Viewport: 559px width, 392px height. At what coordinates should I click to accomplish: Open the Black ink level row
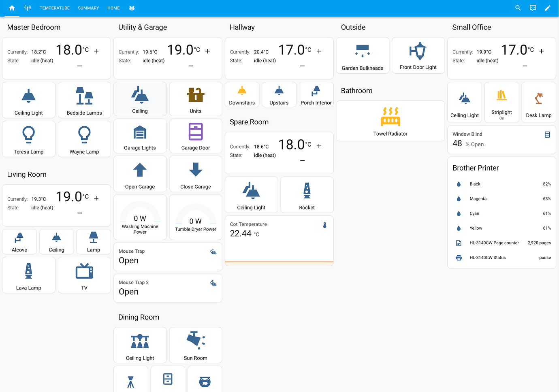click(501, 184)
